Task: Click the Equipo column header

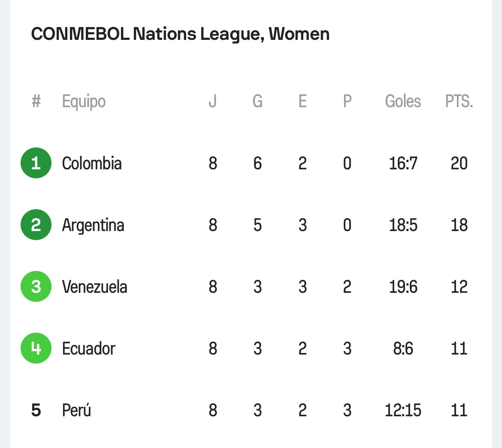Action: coord(84,102)
